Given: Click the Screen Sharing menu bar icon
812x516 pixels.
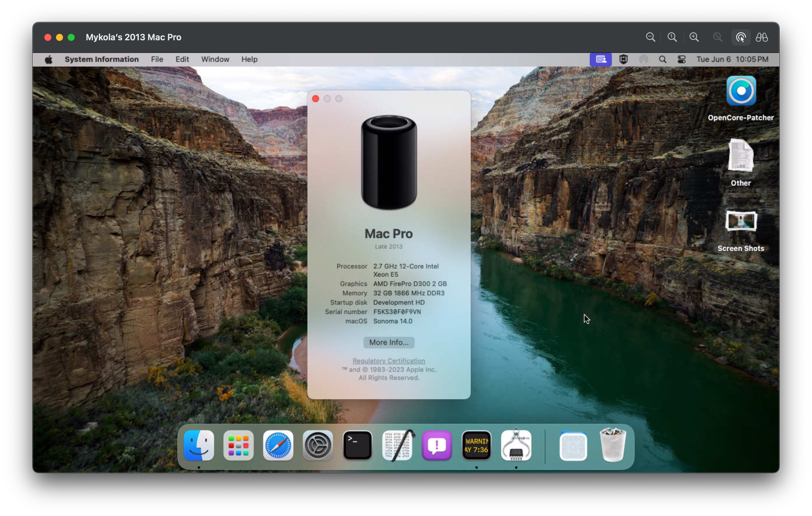Looking at the screenshot, I should pos(600,60).
